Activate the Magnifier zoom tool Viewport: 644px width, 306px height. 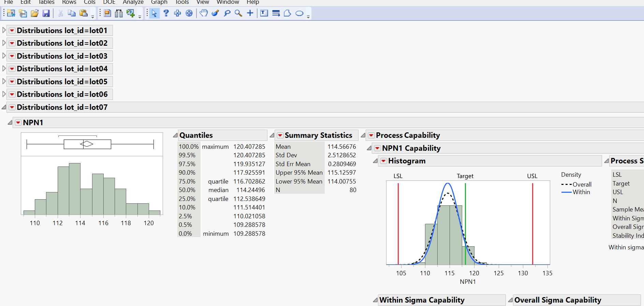tap(238, 13)
